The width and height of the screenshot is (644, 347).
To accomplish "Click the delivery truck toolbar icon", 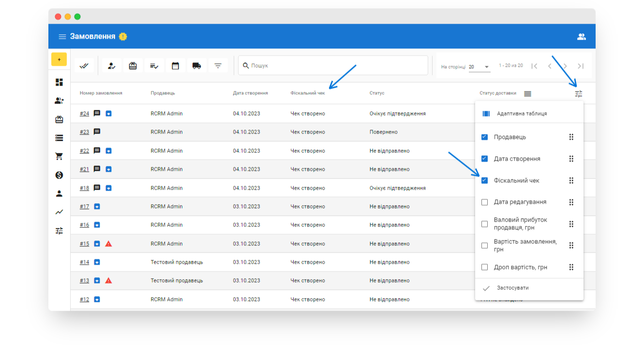I will (196, 66).
